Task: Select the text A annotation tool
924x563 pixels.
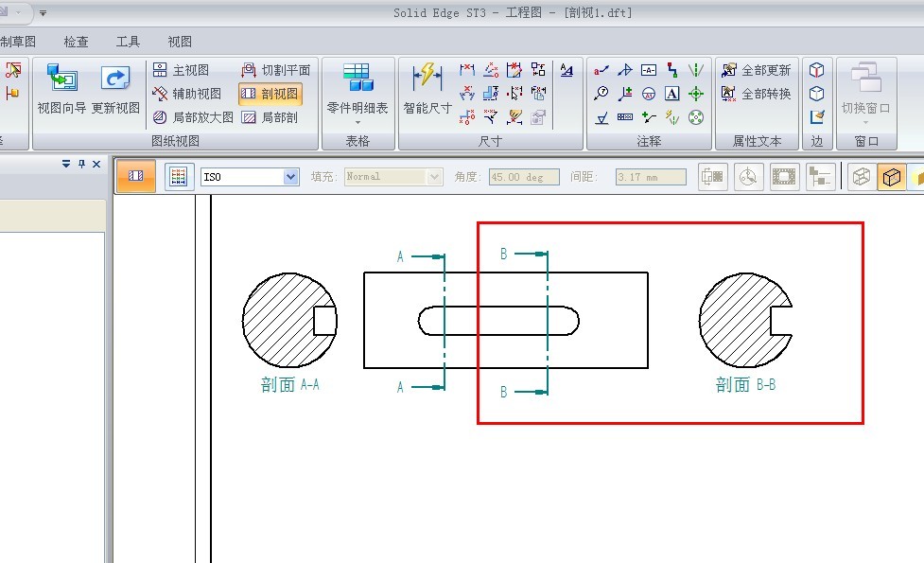Action: pos(672,94)
